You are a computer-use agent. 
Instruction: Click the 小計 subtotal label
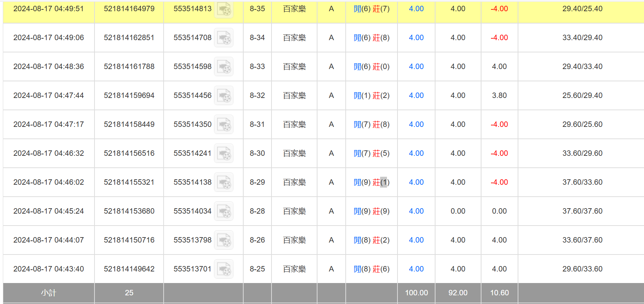[49, 293]
